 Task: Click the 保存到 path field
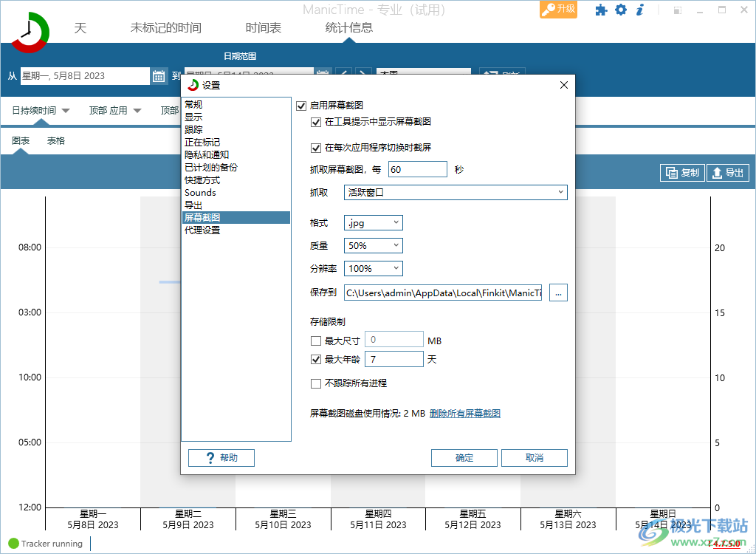coord(443,293)
